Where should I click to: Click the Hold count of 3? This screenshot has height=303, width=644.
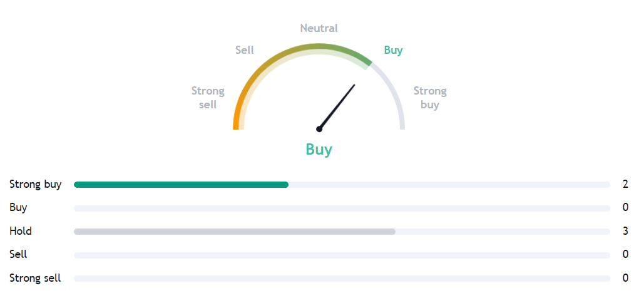tap(625, 231)
